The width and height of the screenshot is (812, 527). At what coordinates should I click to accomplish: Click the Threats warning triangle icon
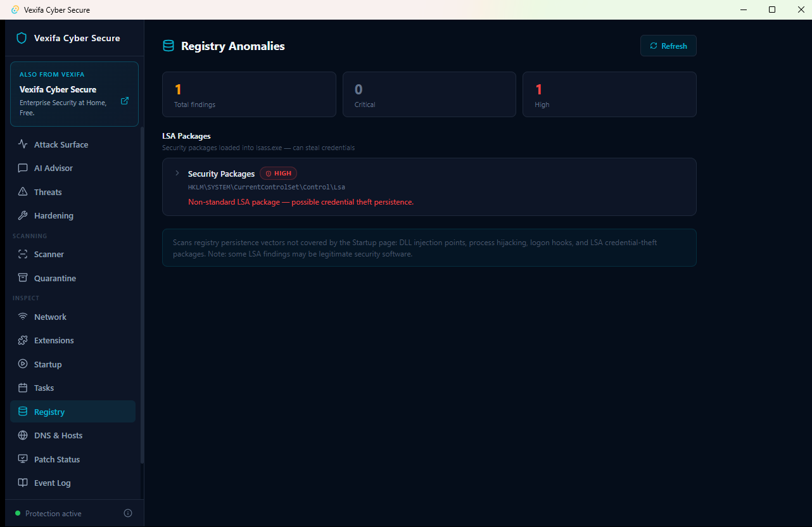(23, 192)
